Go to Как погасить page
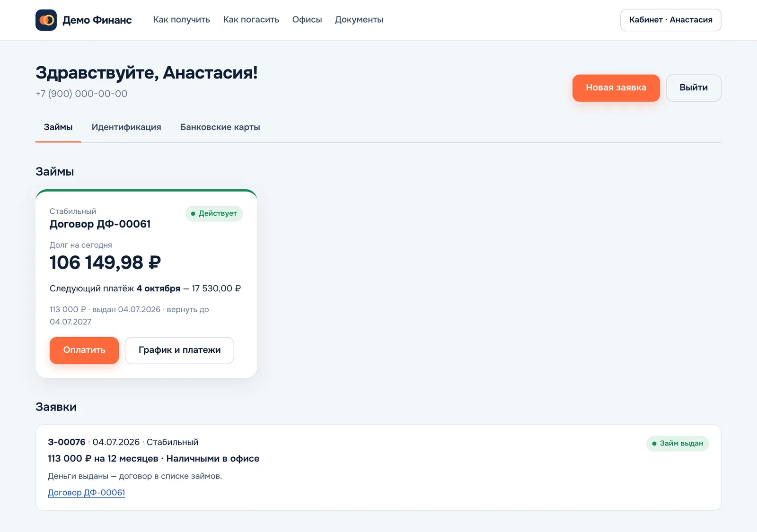This screenshot has width=757, height=532. 251,20
